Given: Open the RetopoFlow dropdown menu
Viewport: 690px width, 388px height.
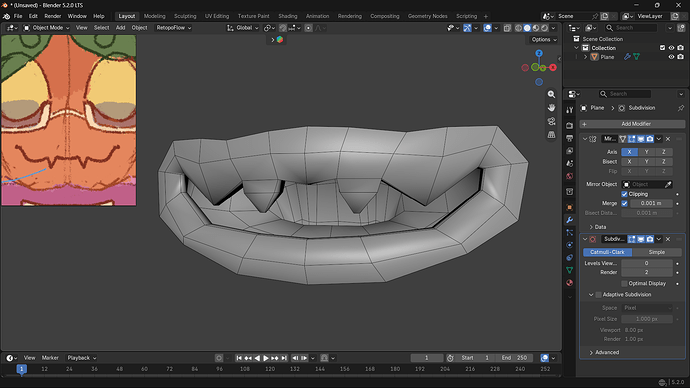Looking at the screenshot, I should coord(174,28).
